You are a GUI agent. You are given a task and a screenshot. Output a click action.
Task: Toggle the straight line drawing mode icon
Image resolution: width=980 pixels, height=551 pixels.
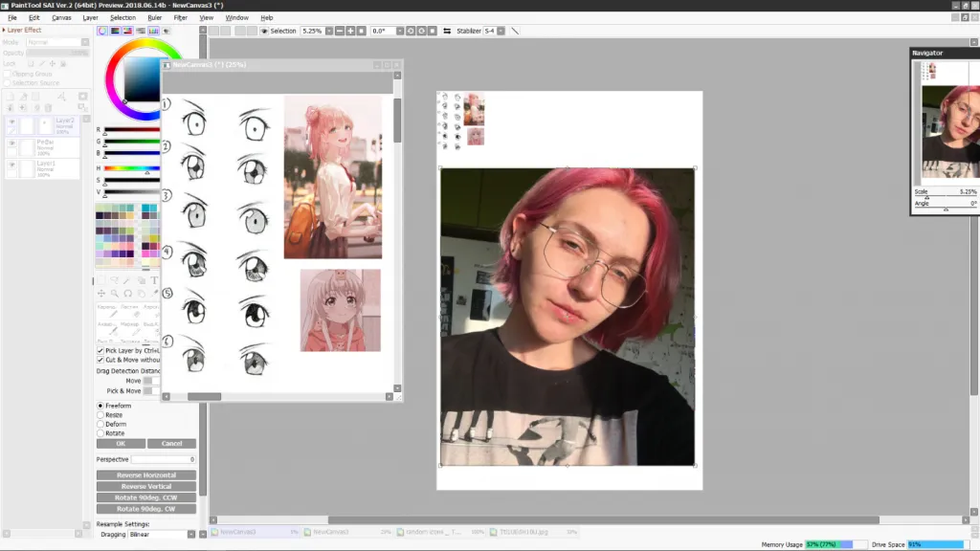[515, 31]
